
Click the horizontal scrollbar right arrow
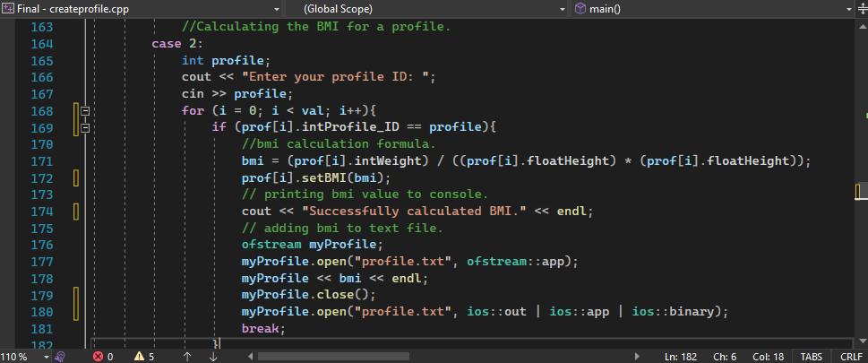click(x=637, y=357)
